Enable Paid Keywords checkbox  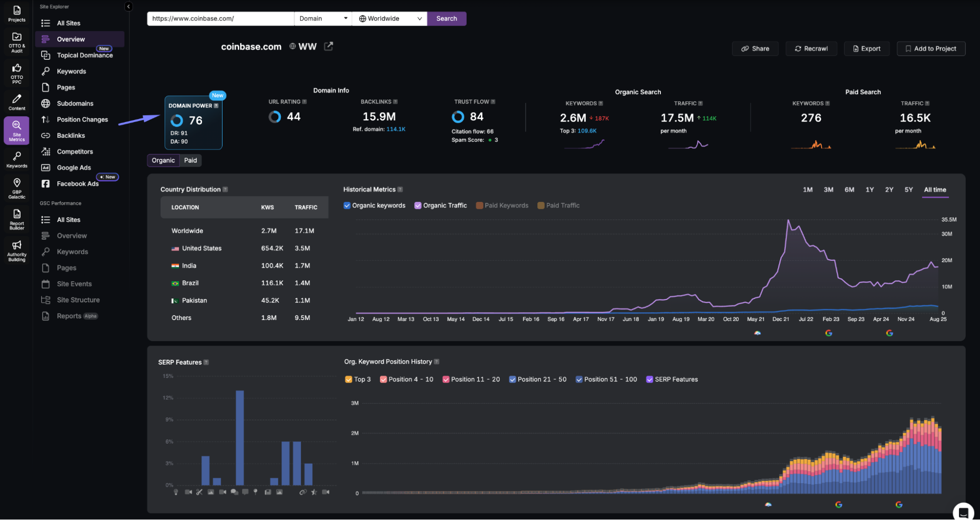(479, 205)
